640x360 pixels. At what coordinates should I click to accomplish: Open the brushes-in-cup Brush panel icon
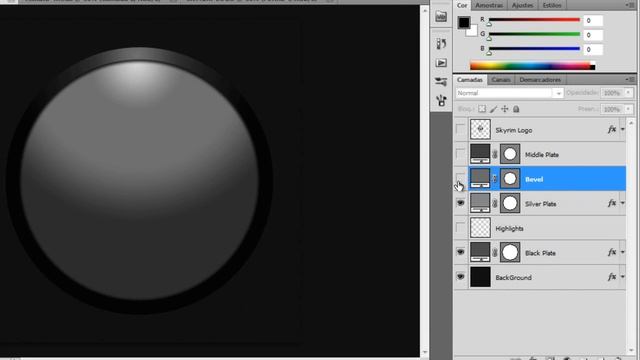441,100
